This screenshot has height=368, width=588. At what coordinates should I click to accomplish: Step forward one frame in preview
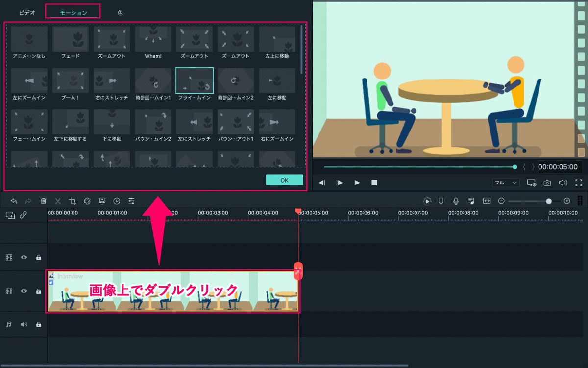coord(340,183)
